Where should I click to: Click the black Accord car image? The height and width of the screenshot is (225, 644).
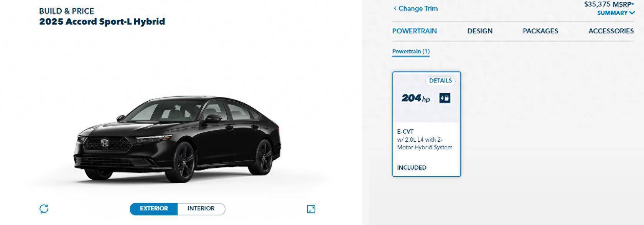177,139
